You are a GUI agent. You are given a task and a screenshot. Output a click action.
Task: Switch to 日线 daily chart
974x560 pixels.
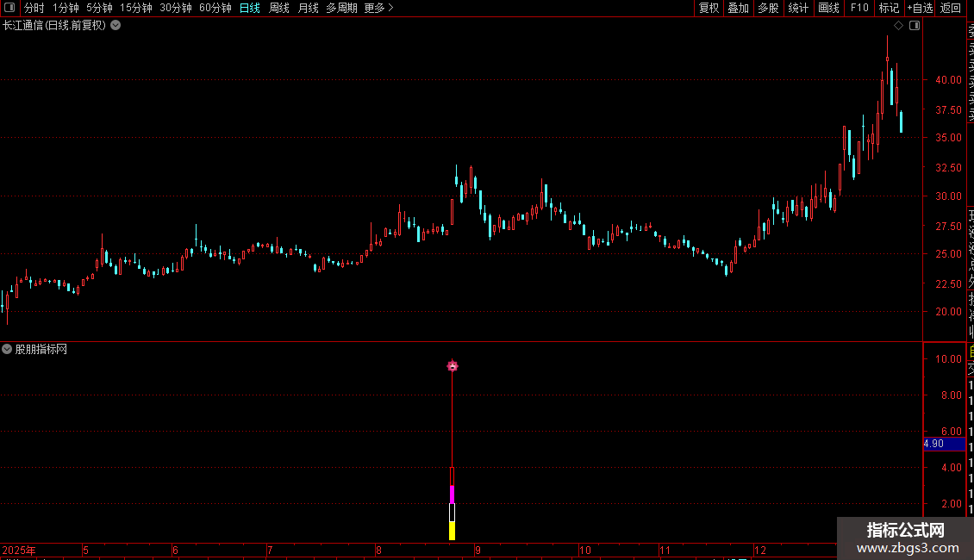point(250,8)
